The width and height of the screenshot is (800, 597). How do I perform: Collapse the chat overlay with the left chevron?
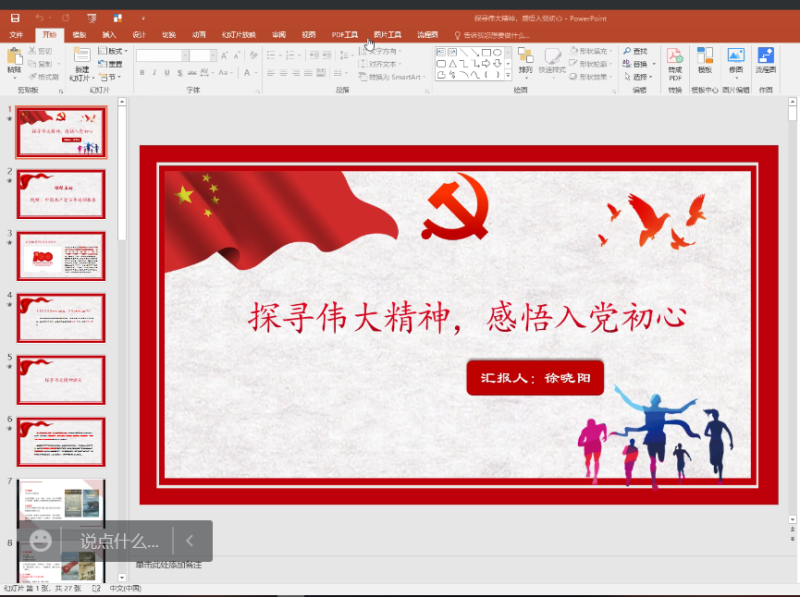(x=190, y=540)
